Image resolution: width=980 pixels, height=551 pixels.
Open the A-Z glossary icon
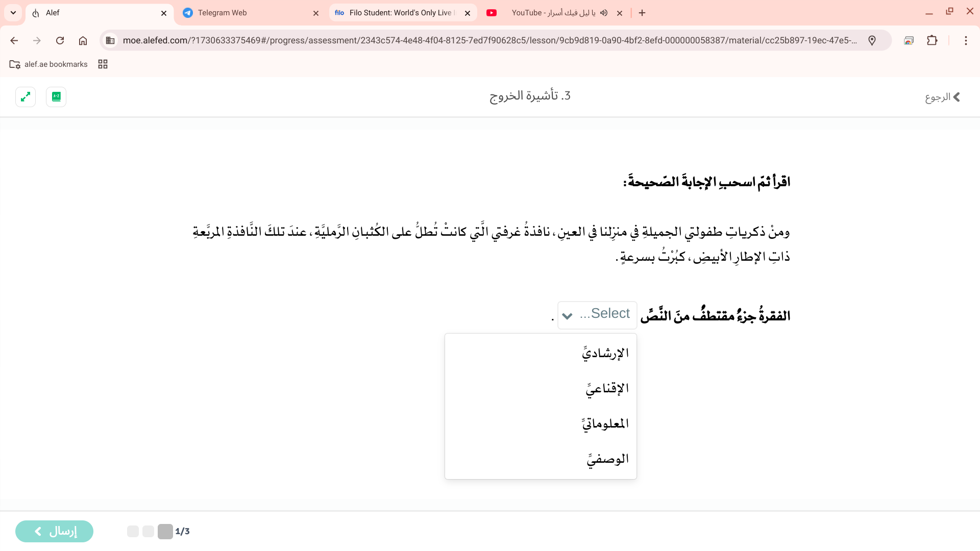pyautogui.click(x=56, y=96)
